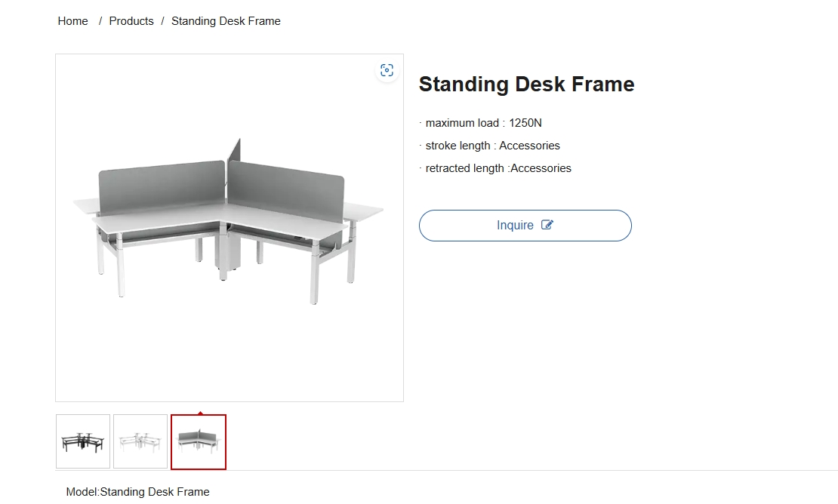838x504 pixels.
Task: Select the black desk frame thumbnail
Action: click(83, 441)
